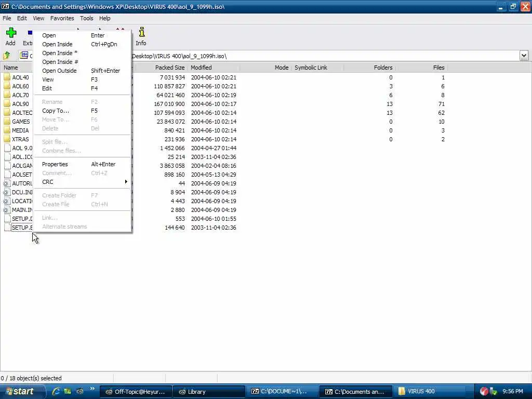This screenshot has height=399, width=532.
Task: Click the XTRAS folder icon
Action: (x=7, y=139)
